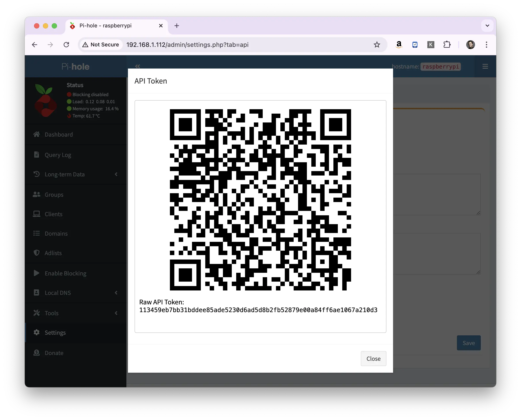Open the Amazon browser extension
The width and height of the screenshot is (521, 420).
(399, 44)
